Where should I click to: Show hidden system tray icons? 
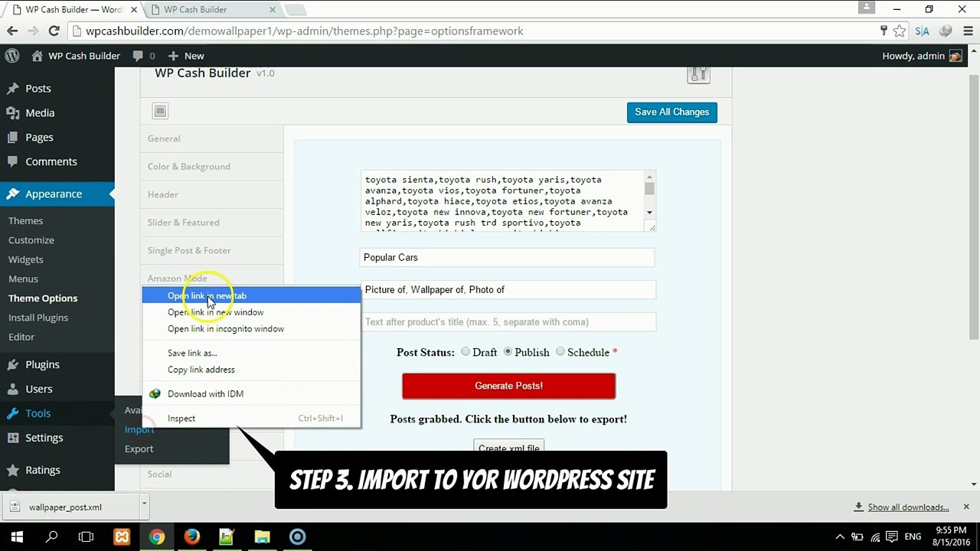click(x=840, y=536)
